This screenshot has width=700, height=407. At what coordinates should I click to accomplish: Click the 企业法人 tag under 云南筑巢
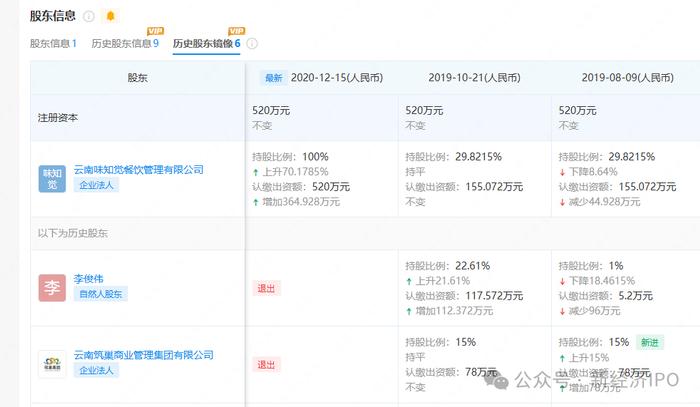(x=96, y=370)
